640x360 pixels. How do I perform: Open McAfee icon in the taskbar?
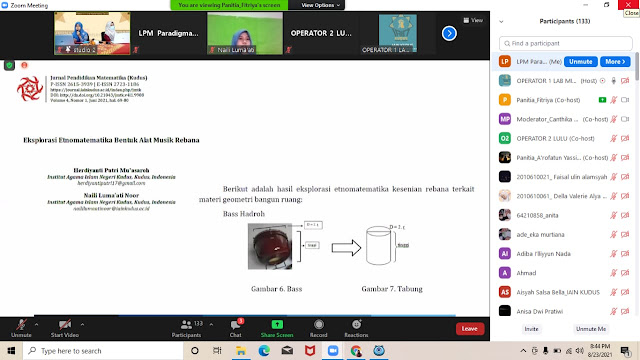coord(310,351)
